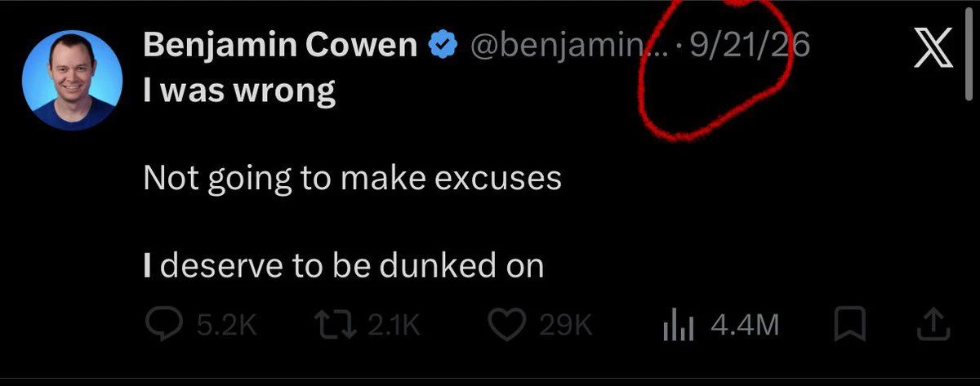980x386 pixels.
Task: Click the reply speech bubble icon
Action: tap(164, 326)
